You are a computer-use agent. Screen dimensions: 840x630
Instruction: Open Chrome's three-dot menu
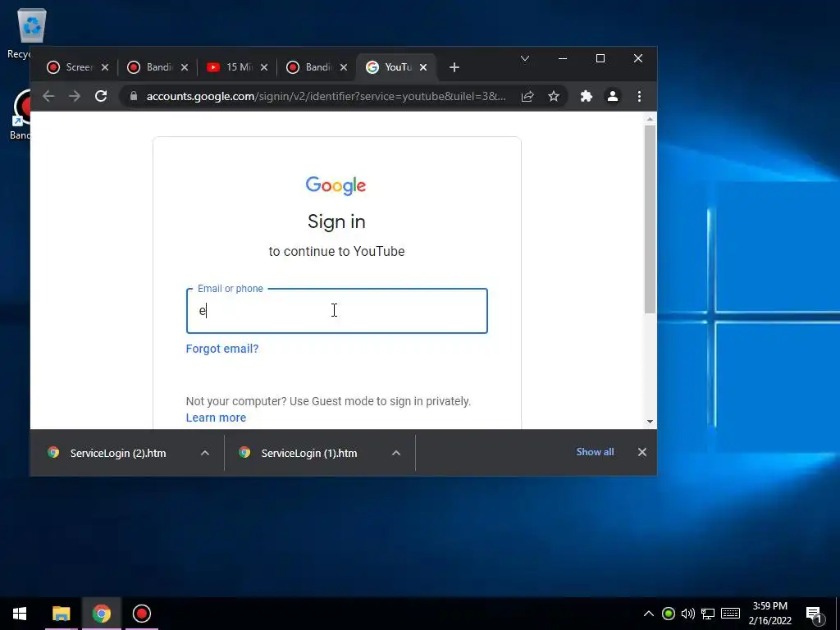pyautogui.click(x=639, y=97)
